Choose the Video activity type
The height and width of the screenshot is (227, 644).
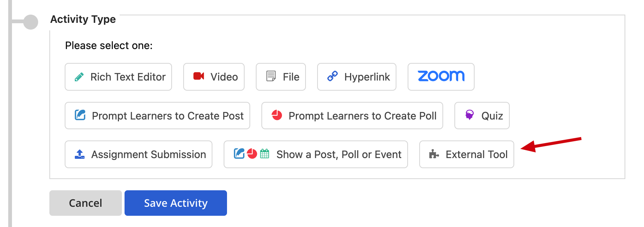(x=214, y=77)
